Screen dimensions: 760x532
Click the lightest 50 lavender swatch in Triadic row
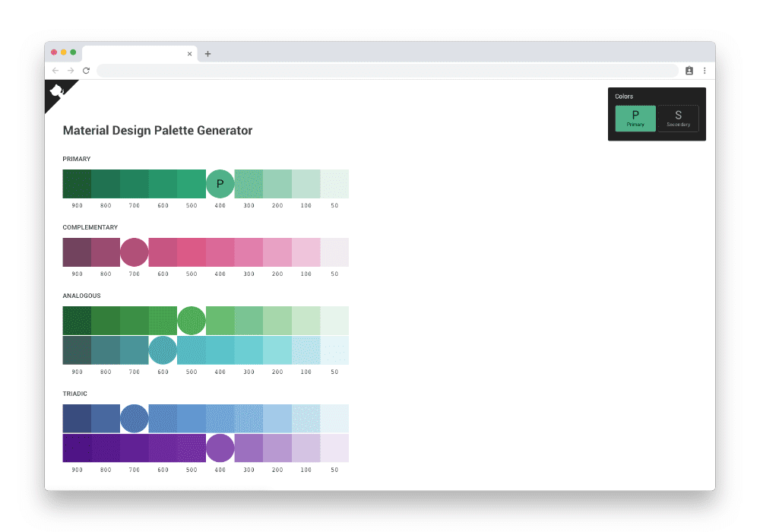(334, 448)
